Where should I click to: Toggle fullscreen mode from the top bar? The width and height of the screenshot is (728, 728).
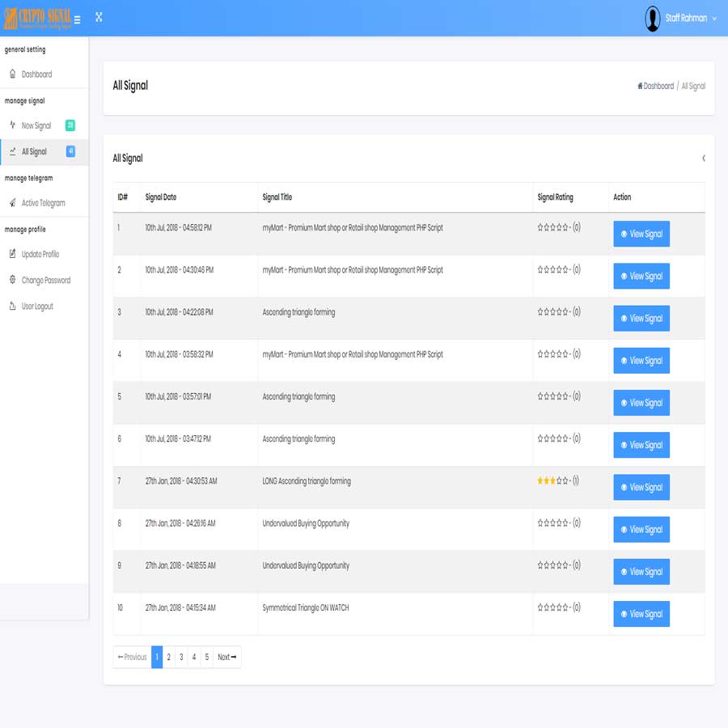click(x=99, y=15)
